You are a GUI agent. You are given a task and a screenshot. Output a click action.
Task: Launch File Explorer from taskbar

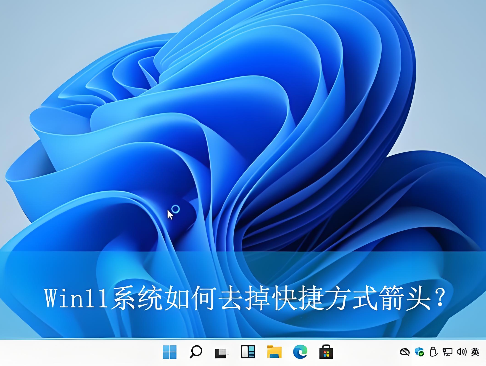(x=274, y=352)
